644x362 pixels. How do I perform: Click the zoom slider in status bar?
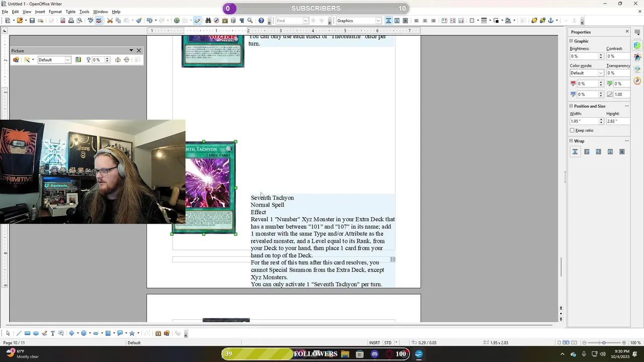coord(604,343)
